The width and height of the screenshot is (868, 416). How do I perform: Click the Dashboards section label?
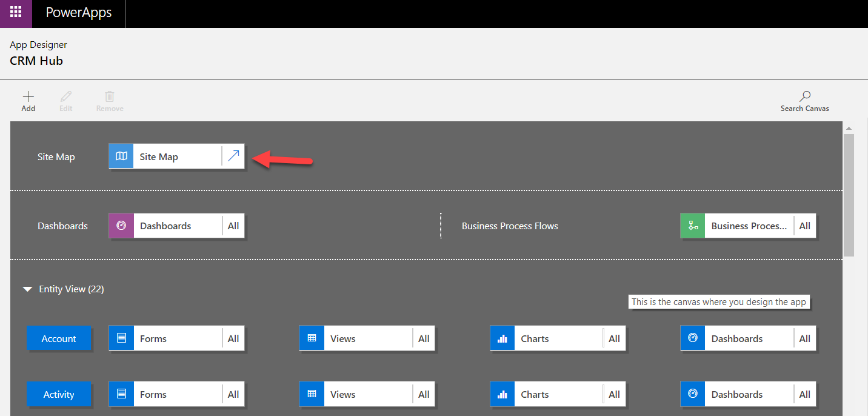click(62, 226)
